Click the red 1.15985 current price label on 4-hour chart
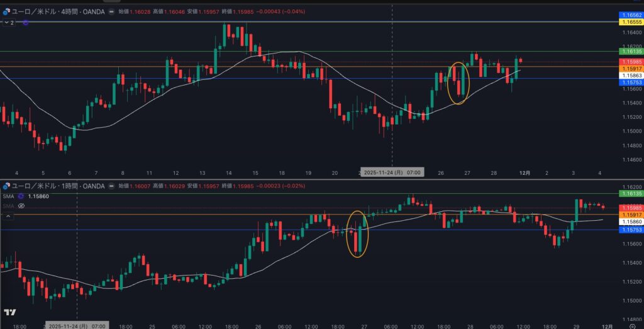The width and height of the screenshot is (644, 329). pyautogui.click(x=631, y=62)
